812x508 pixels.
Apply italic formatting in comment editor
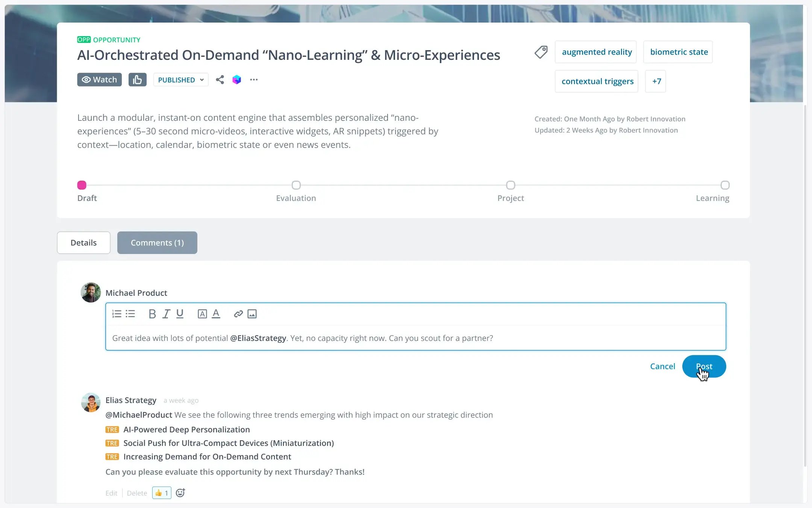coord(166,314)
